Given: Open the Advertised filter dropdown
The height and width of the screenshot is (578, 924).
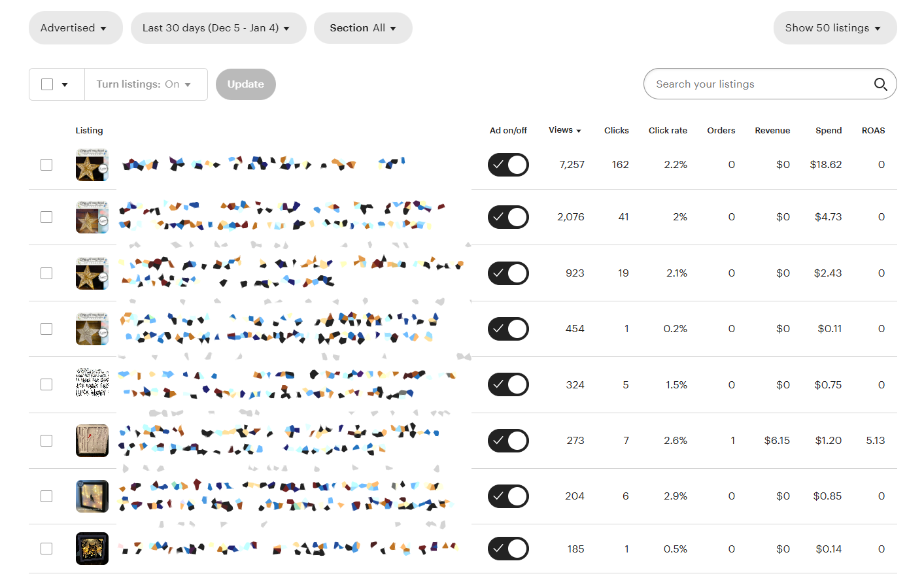Looking at the screenshot, I should point(75,28).
